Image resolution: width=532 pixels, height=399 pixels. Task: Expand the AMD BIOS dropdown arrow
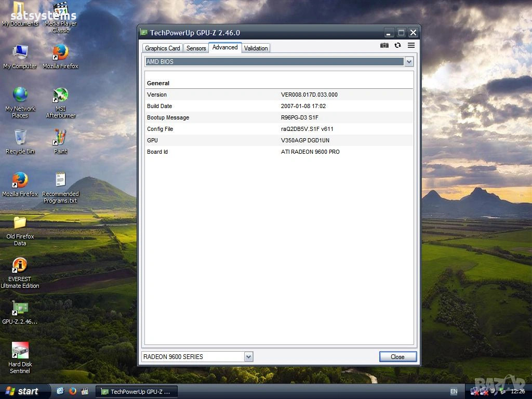click(x=409, y=62)
